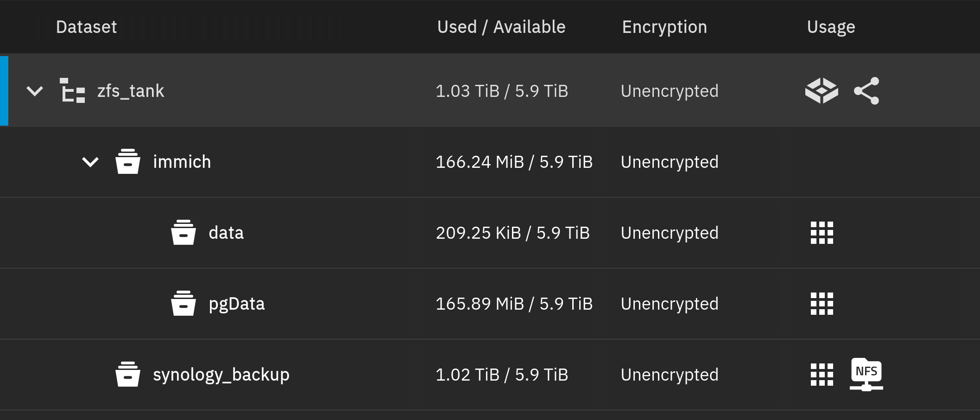Select the synology_backup dataset name
This screenshot has height=420, width=980.
pos(221,375)
